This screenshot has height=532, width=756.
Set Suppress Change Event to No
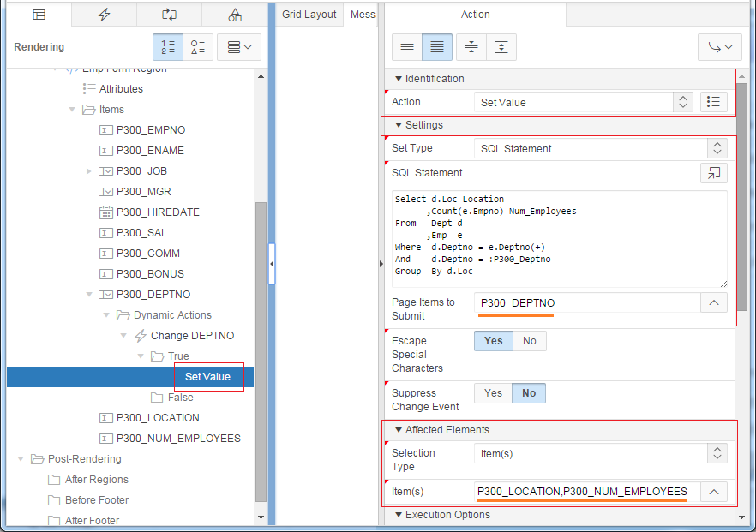point(529,393)
